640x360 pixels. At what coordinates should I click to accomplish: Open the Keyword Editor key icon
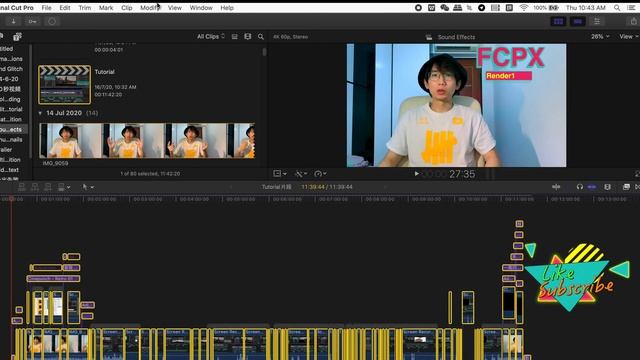tap(33, 21)
